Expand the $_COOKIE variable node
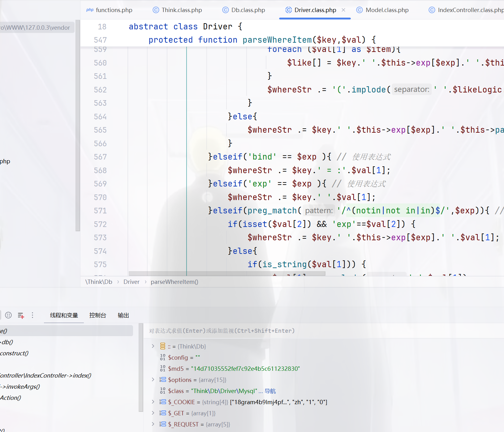 pyautogui.click(x=153, y=402)
